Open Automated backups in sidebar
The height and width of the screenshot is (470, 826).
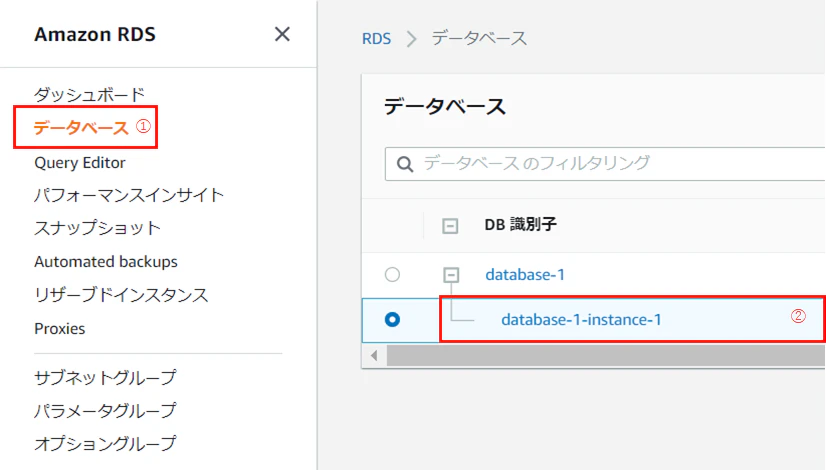pos(106,261)
